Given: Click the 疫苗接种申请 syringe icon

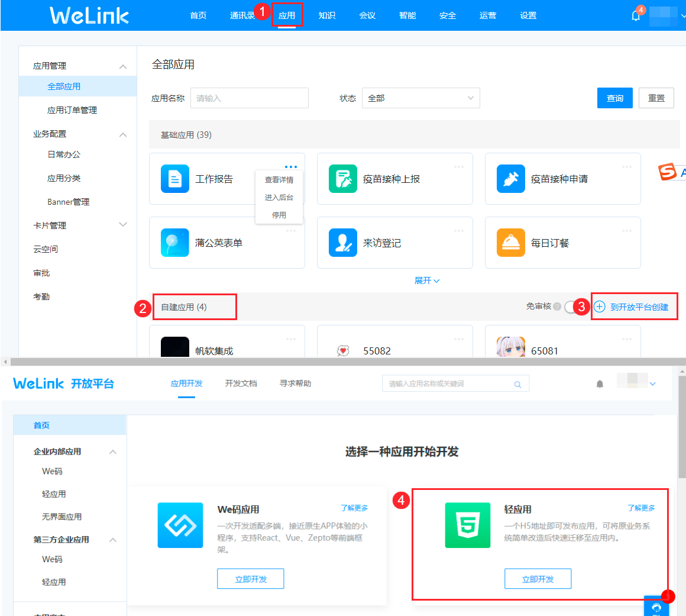Looking at the screenshot, I should click(x=511, y=179).
